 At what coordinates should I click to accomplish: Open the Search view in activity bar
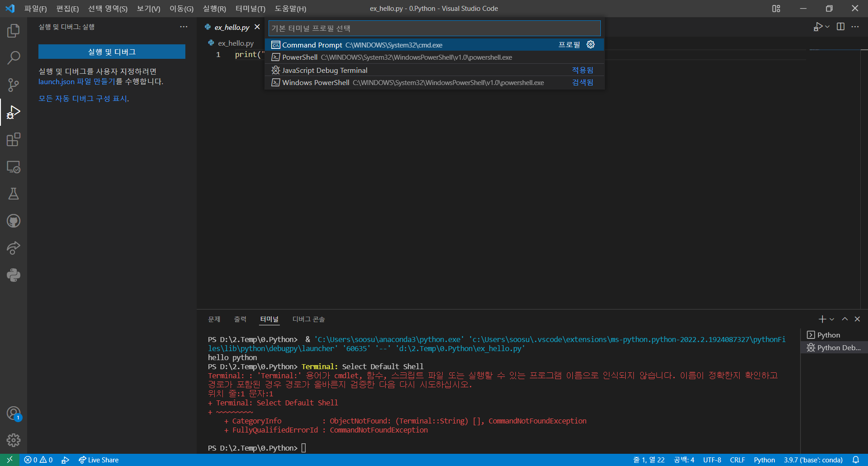coord(14,58)
